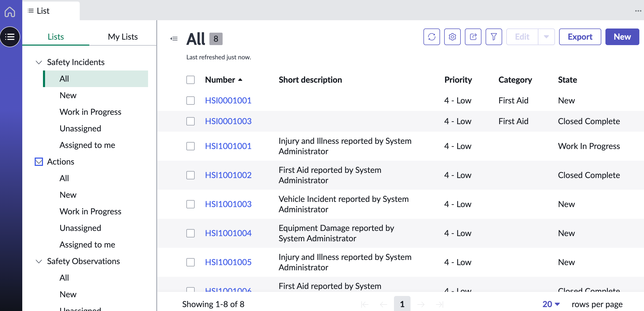Check the HSI1001002 row checkbox
The image size is (644, 311).
(x=191, y=175)
